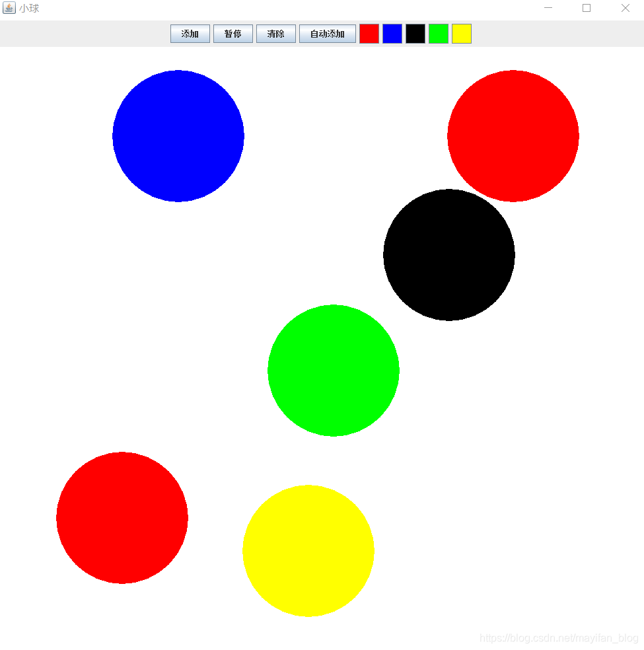The height and width of the screenshot is (650, 644).
Task: Pick the black color swatch in toolbar
Action: click(415, 34)
